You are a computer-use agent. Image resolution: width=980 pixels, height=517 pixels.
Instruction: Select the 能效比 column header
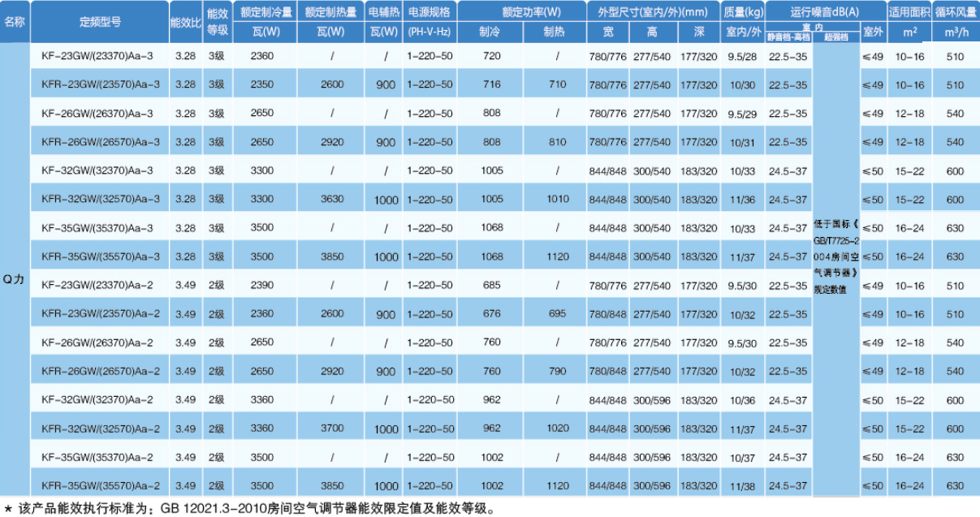[x=186, y=22]
